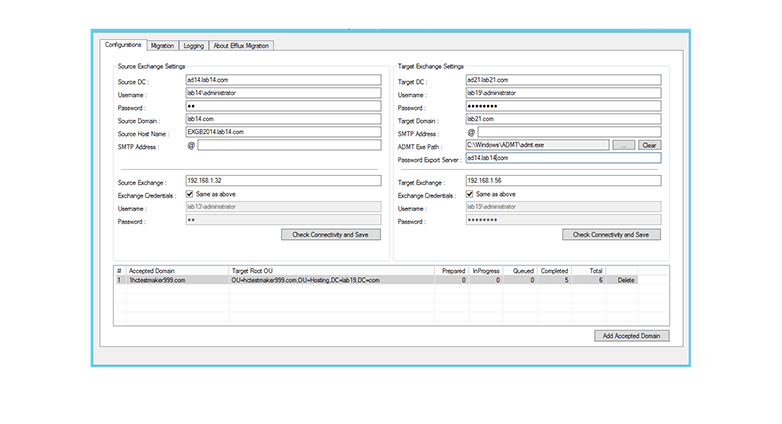This screenshot has height=424, width=782.
Task: Click the target Password field under Target DC
Action: (564, 106)
